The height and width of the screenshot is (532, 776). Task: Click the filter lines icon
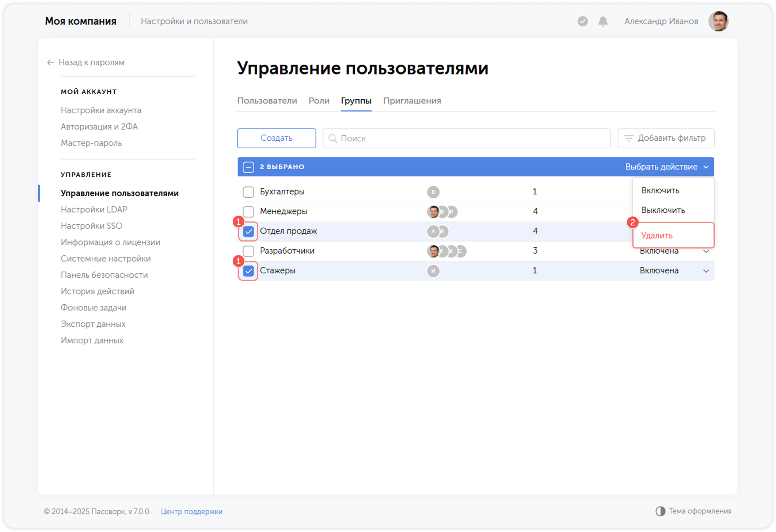[628, 138]
